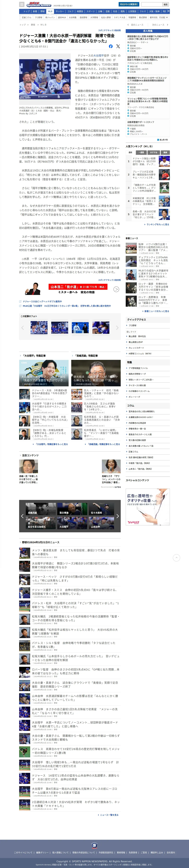The width and height of the screenshot is (189, 868).
Task: Open the main Dodgers dugout article photo
Action: click(45, 80)
